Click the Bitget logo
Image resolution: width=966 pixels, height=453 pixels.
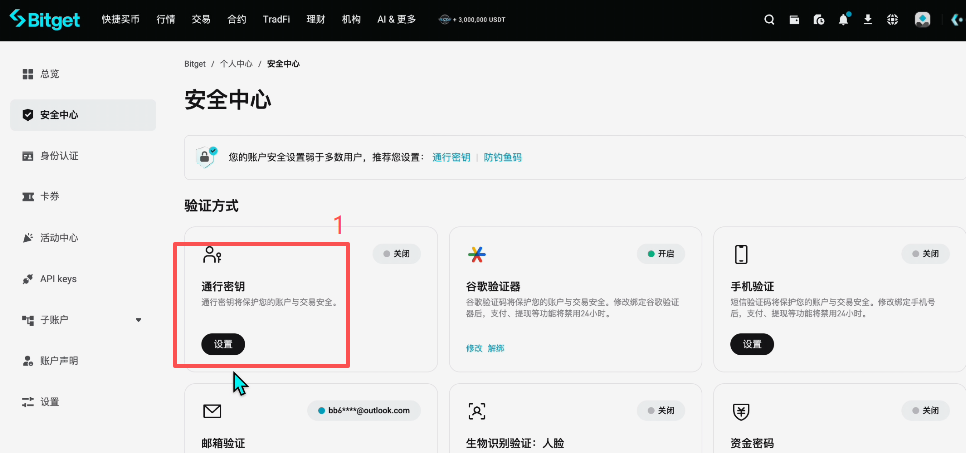(x=44, y=19)
